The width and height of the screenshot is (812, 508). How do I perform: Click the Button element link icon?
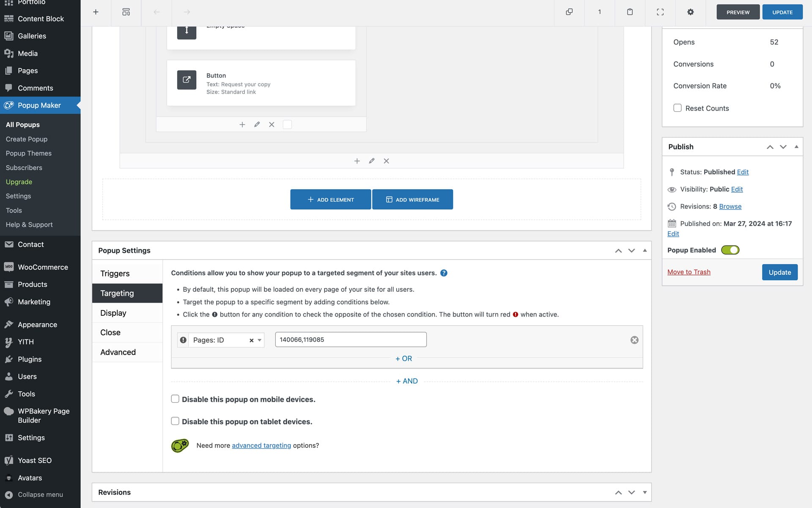(187, 80)
